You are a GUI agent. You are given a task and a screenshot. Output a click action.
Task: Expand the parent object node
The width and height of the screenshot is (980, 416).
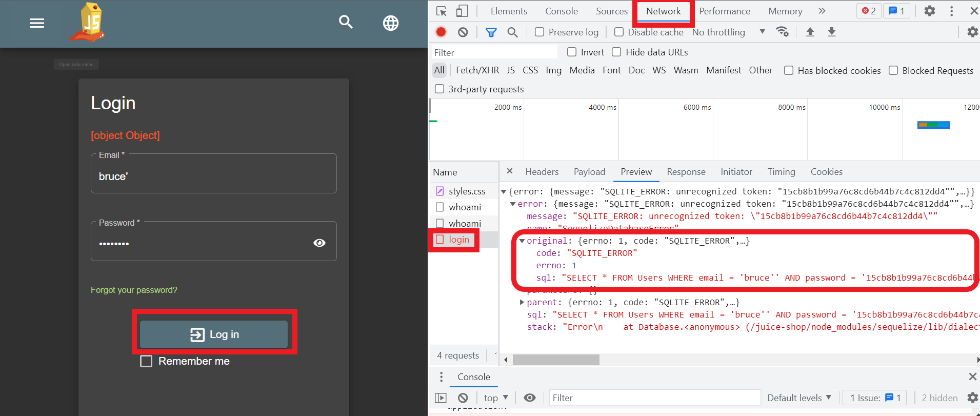point(522,303)
